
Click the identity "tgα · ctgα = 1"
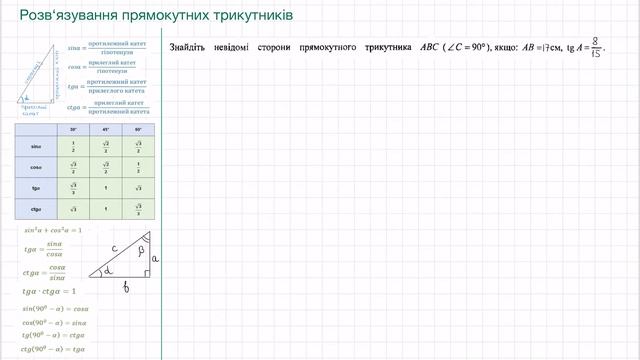pos(49,291)
